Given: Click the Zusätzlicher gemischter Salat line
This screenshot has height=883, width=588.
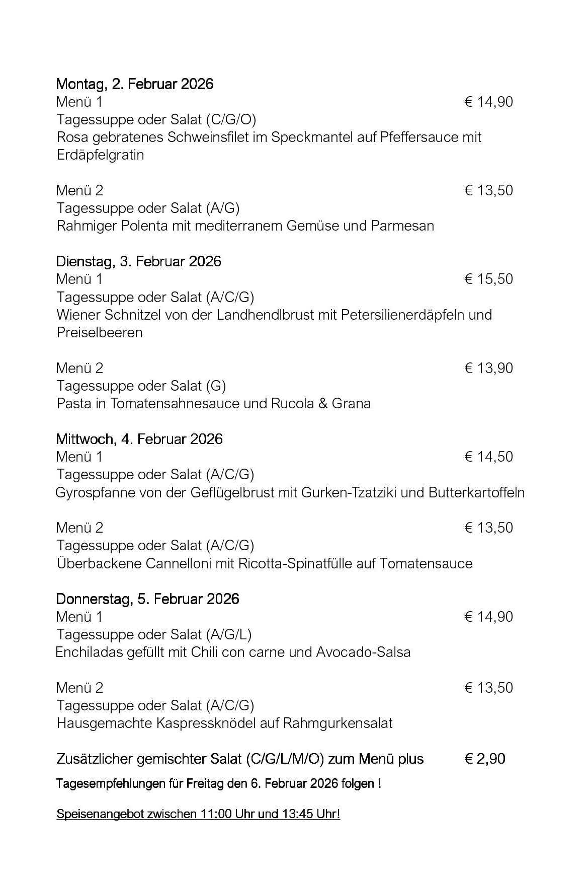Looking at the screenshot, I should (x=240, y=759).
